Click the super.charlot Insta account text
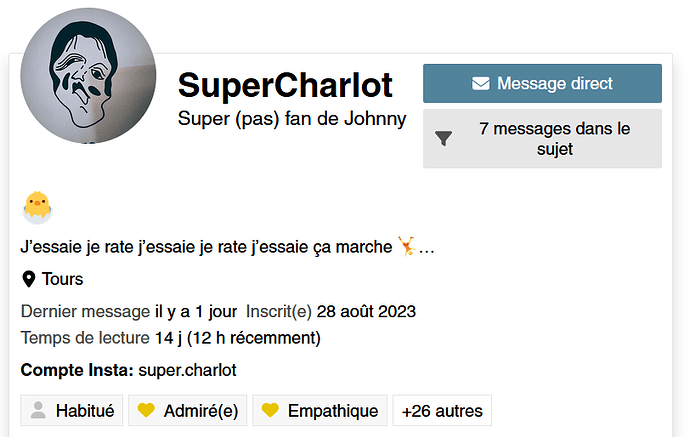The height and width of the screenshot is (437, 690). (187, 370)
